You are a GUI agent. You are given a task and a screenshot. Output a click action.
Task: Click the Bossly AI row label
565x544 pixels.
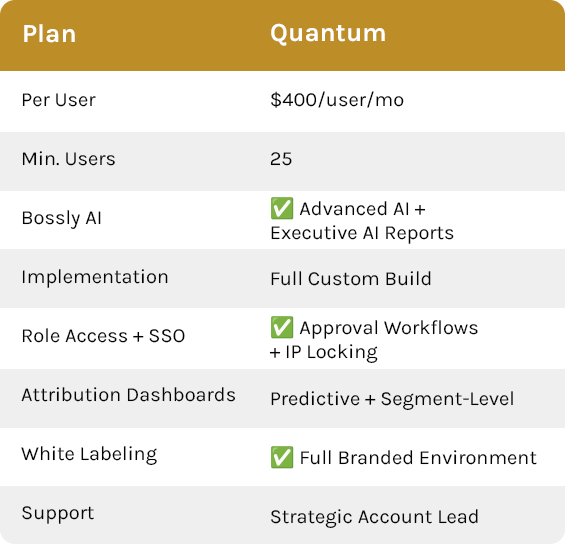[x=62, y=218]
